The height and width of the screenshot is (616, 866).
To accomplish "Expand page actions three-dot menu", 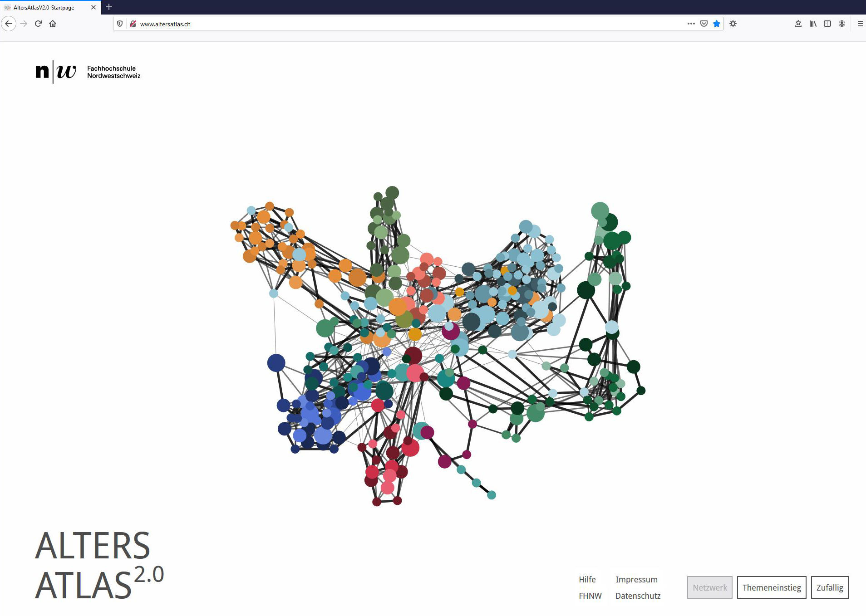I will pos(691,24).
